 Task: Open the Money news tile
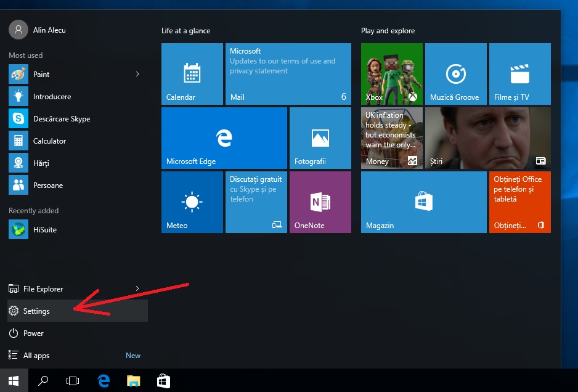[392, 138]
